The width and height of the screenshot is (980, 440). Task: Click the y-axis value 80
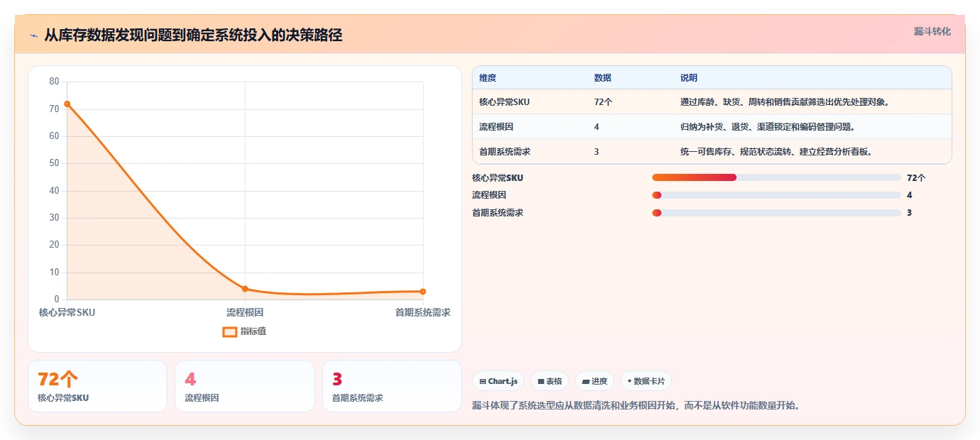[x=54, y=82]
